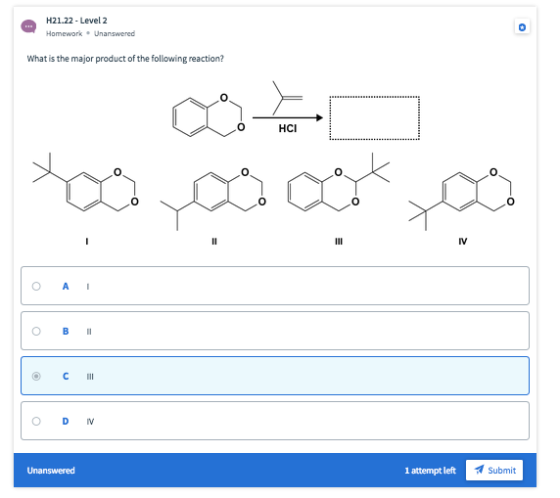Viewport: 560px width, 498px height.
Task: Click the dotted product placeholder box
Action: 374,118
